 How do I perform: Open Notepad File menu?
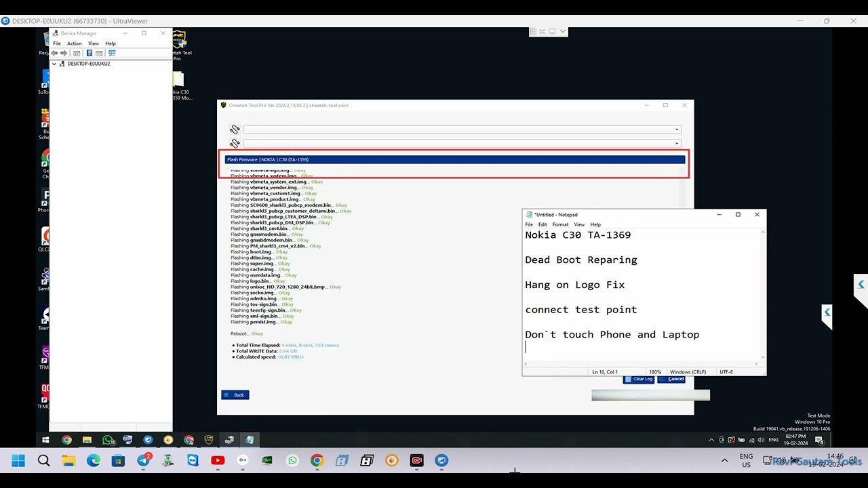coord(529,224)
